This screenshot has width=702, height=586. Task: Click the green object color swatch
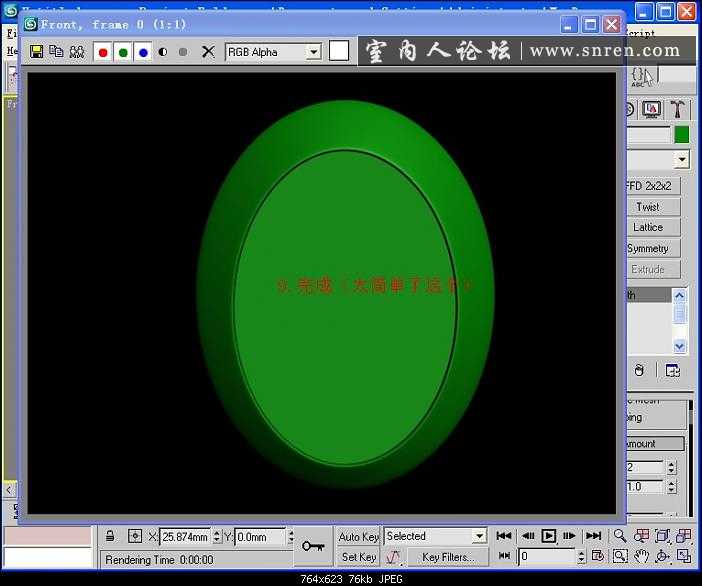pos(681,134)
